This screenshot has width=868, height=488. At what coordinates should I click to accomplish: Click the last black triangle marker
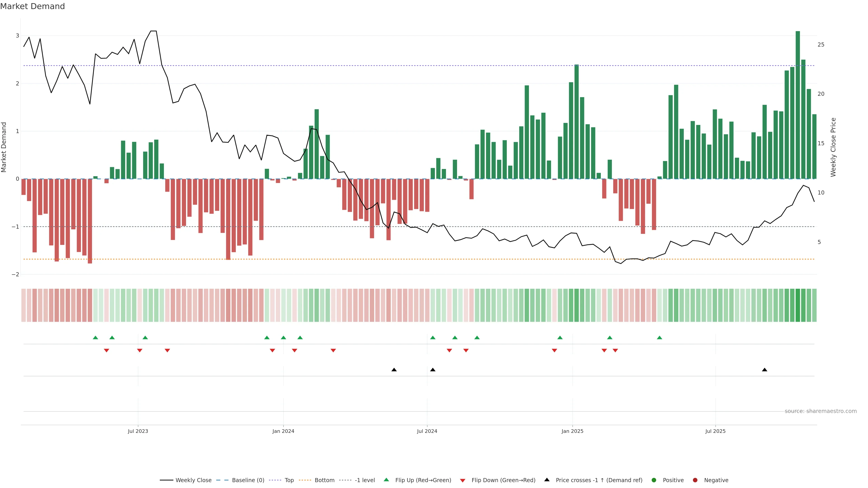pyautogui.click(x=764, y=370)
